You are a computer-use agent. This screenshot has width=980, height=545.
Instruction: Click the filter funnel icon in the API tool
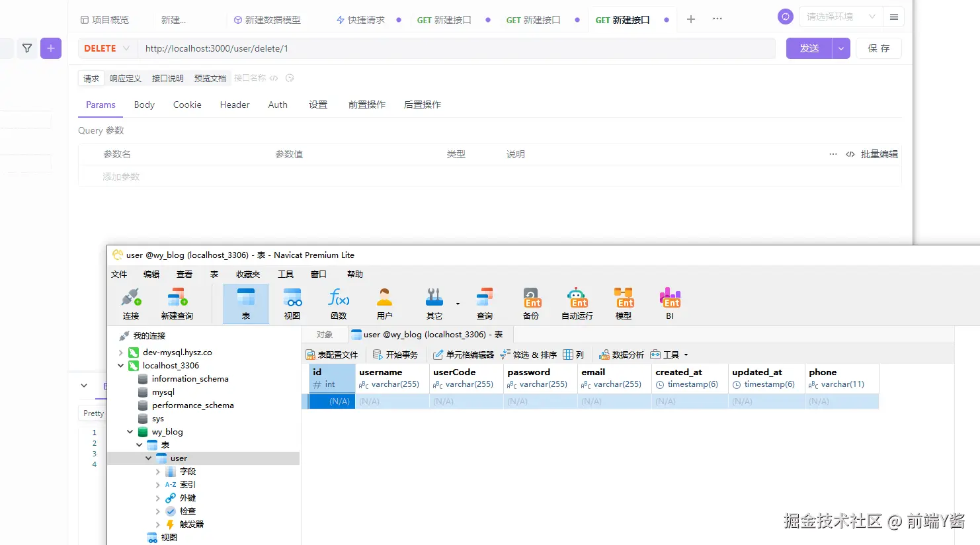[27, 48]
